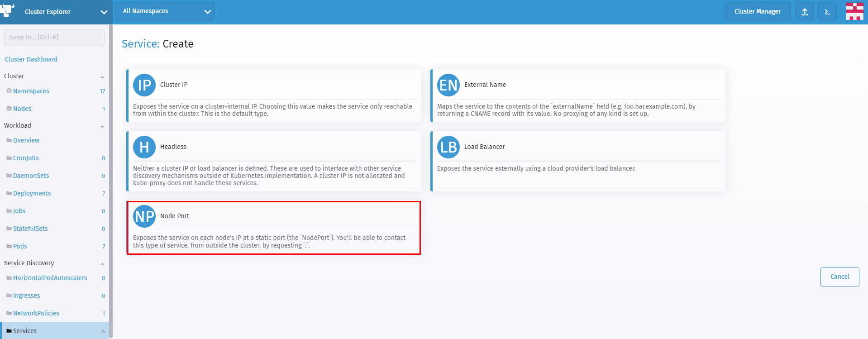The height and width of the screenshot is (339, 868).
Task: Open the kubectl shell icon
Action: click(827, 12)
